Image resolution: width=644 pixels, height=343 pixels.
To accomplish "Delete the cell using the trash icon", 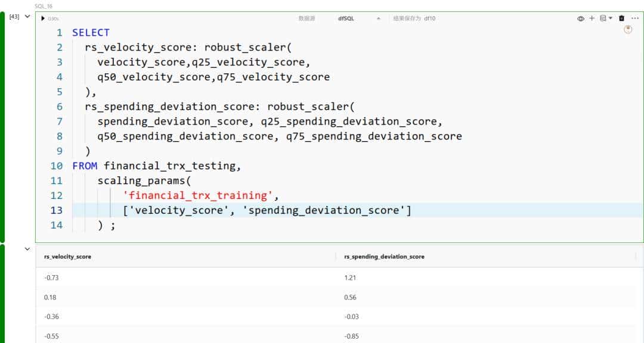I will 621,18.
